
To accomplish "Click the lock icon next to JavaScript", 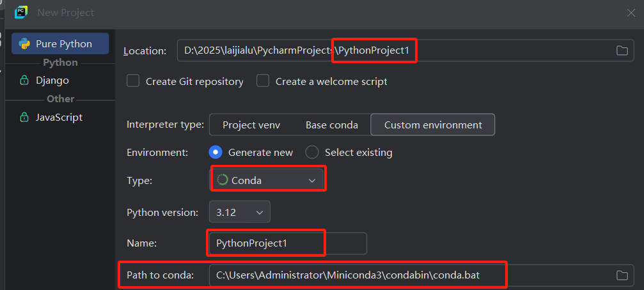I will pyautogui.click(x=24, y=118).
